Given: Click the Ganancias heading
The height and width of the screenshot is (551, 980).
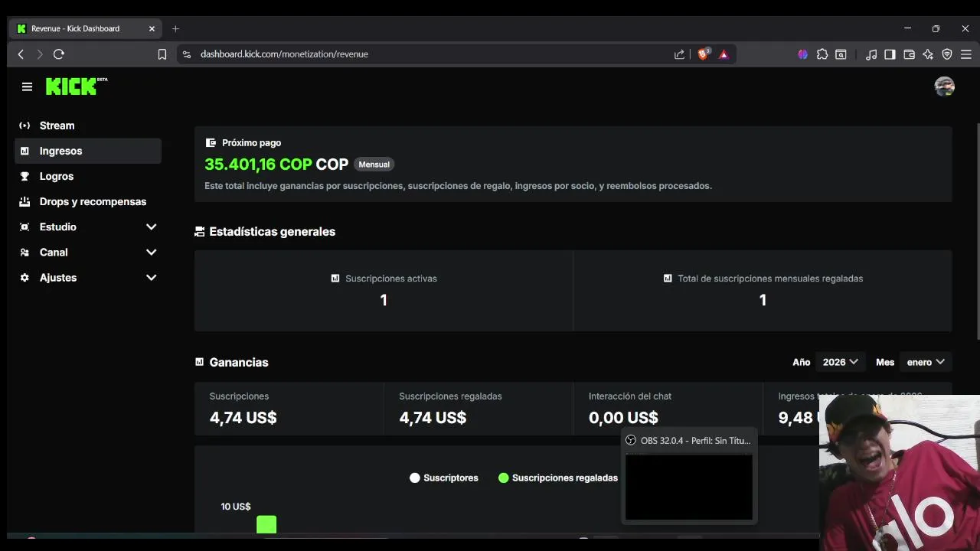Looking at the screenshot, I should pyautogui.click(x=239, y=362).
